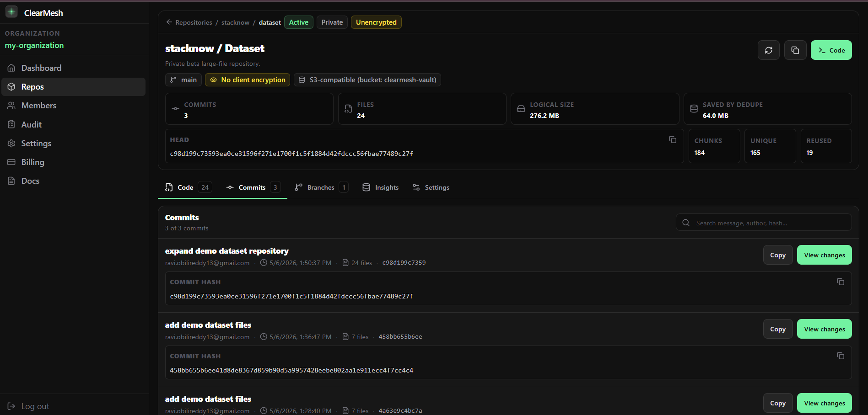Open the Billing page
The width and height of the screenshot is (868, 415).
[74, 162]
